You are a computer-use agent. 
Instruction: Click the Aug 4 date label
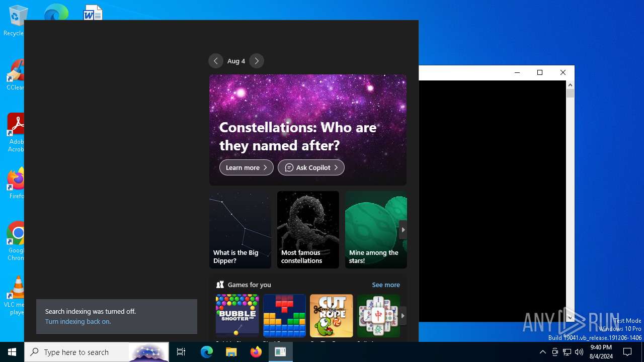click(x=236, y=61)
